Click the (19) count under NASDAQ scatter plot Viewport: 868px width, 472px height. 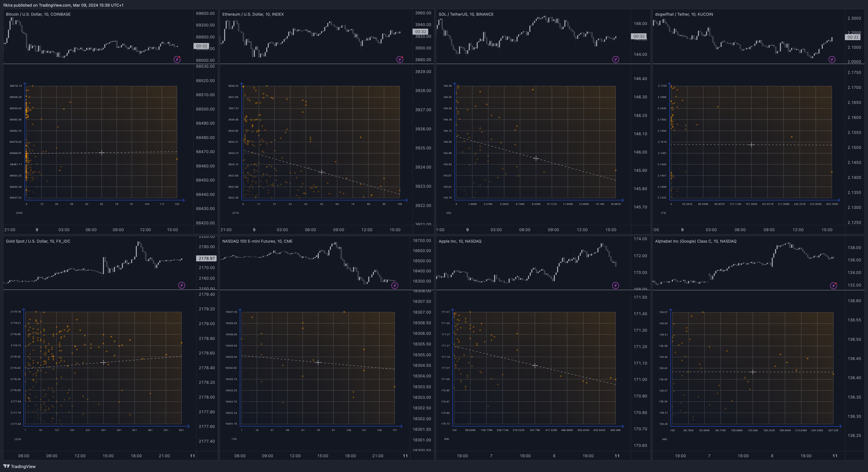234,439
